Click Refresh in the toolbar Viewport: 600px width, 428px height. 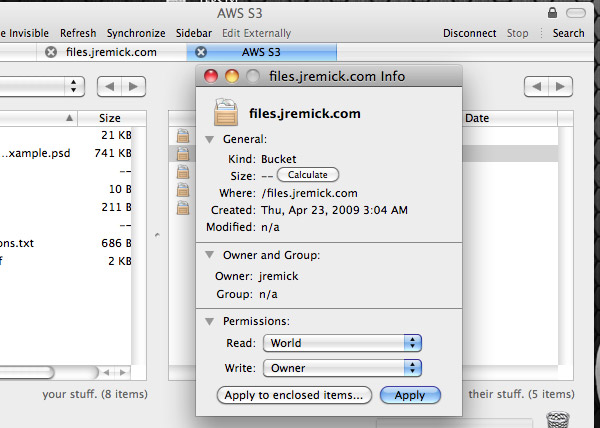pos(78,33)
